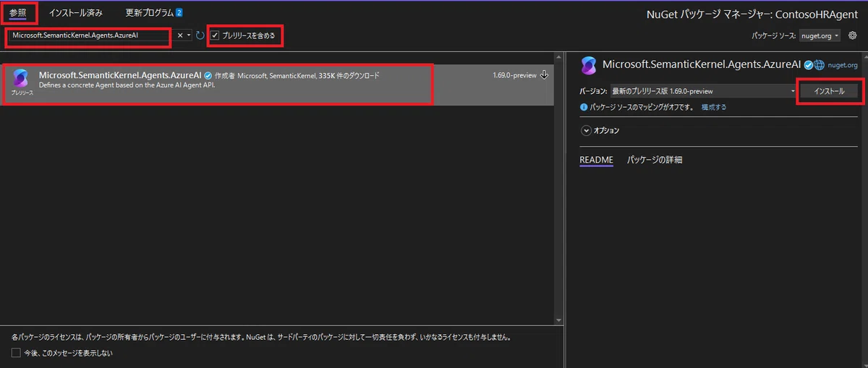Open the バージョン selection dropdown

703,91
